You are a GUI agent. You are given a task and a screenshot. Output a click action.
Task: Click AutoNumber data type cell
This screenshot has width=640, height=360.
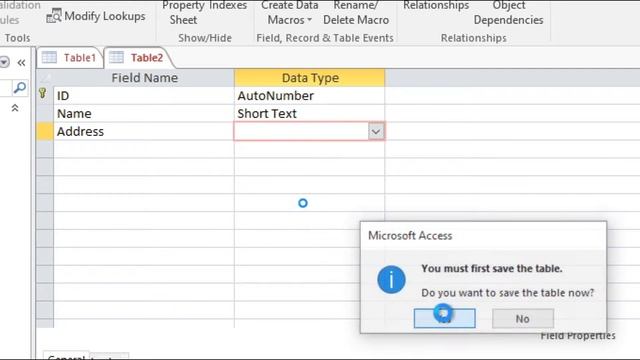click(309, 96)
